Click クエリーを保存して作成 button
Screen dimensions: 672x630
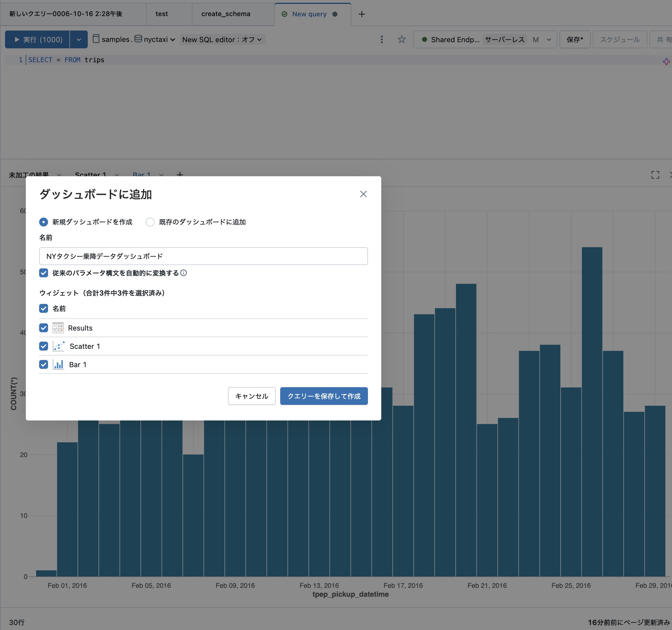click(324, 396)
